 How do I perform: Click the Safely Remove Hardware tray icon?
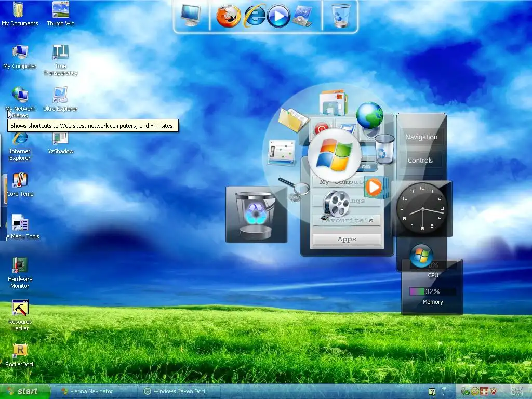pos(465,392)
